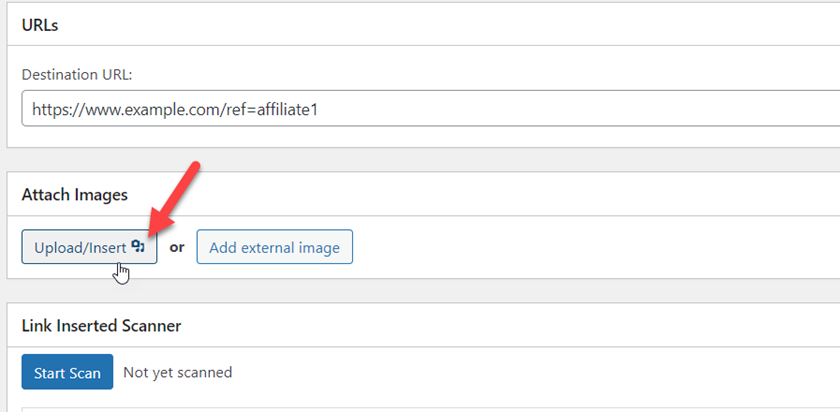Click the Not yet scanned status text
Image resolution: width=840 pixels, height=412 pixels.
pos(177,372)
